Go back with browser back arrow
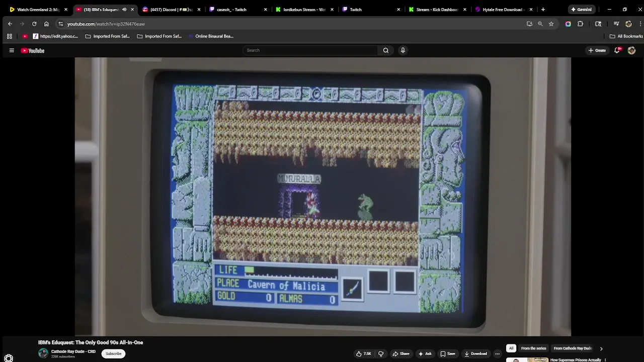This screenshot has height=362, width=644. (x=10, y=24)
